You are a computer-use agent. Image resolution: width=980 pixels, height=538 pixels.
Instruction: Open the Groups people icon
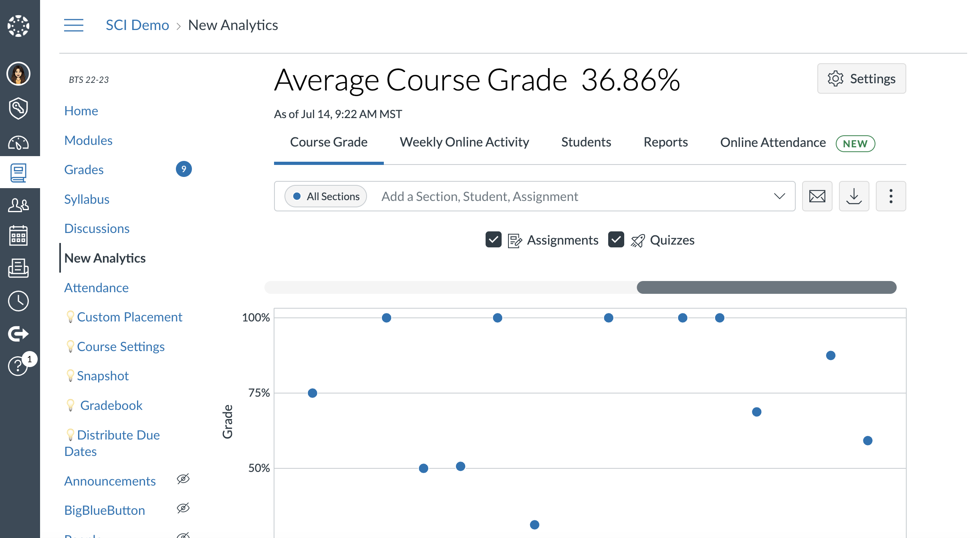pos(18,205)
